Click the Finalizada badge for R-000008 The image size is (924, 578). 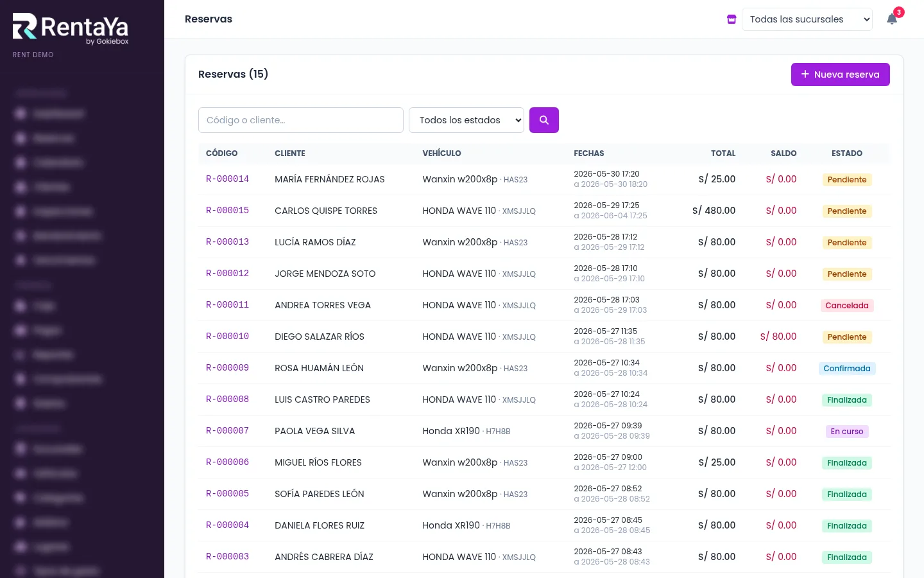click(847, 400)
